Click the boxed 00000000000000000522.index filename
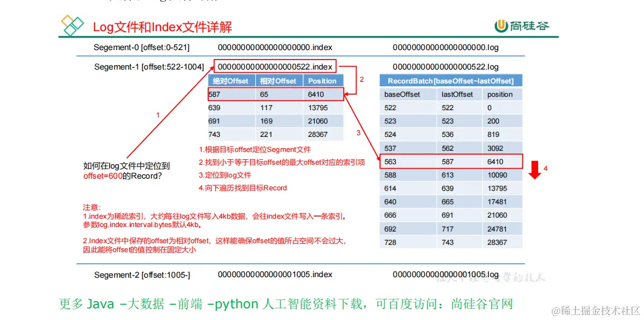Image resolution: width=644 pixels, height=320 pixels. (275, 66)
